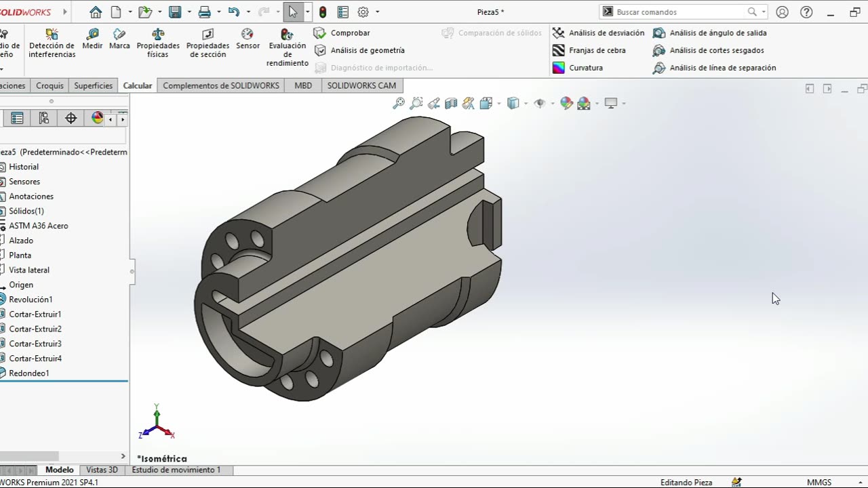Open the Home welcome icon
Image resolution: width=868 pixels, height=488 pixels.
pyautogui.click(x=96, y=12)
